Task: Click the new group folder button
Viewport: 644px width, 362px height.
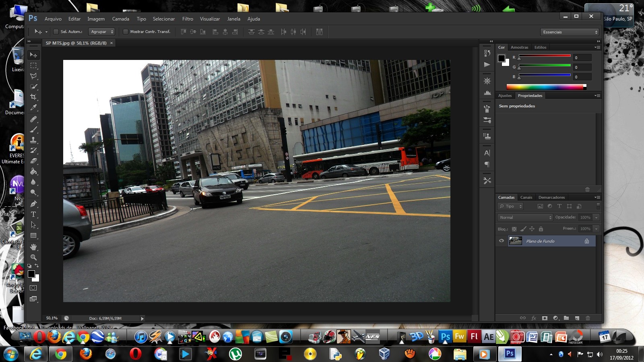Action: pos(566,318)
